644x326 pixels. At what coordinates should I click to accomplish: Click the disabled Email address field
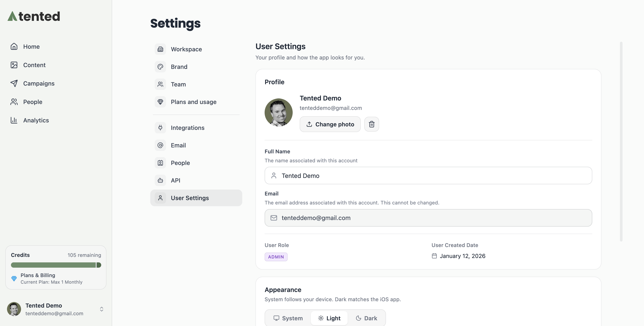(x=428, y=218)
